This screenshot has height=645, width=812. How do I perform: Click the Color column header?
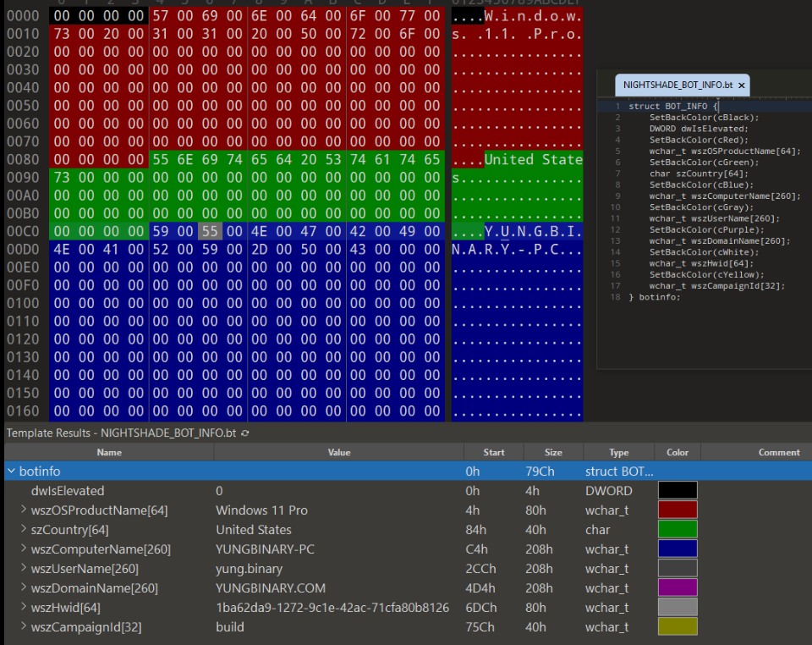tap(678, 452)
